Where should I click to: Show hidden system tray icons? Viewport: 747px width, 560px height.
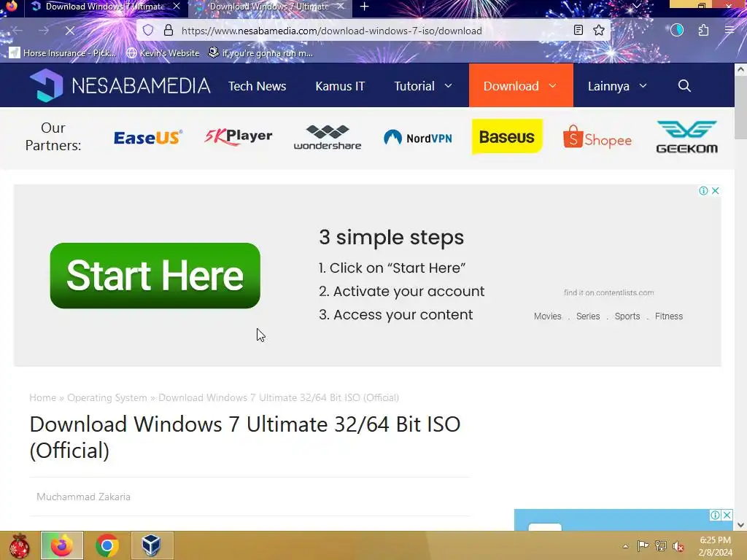tap(625, 546)
